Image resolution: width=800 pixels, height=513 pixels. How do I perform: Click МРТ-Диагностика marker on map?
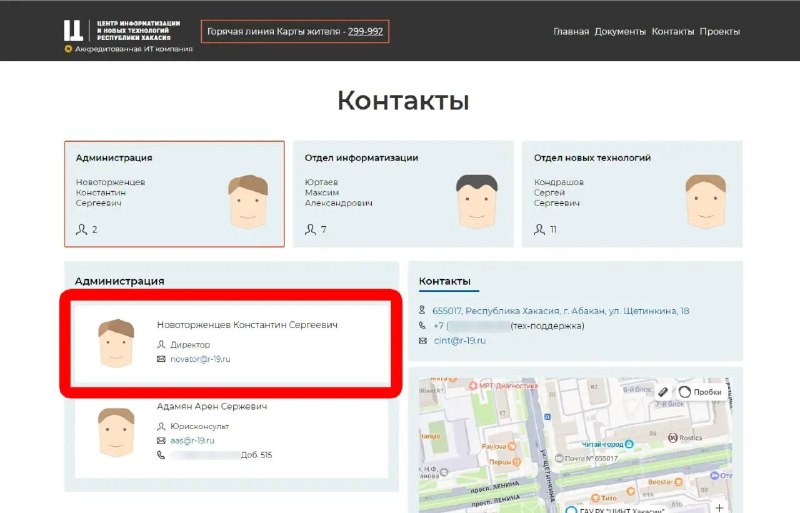pyautogui.click(x=473, y=386)
